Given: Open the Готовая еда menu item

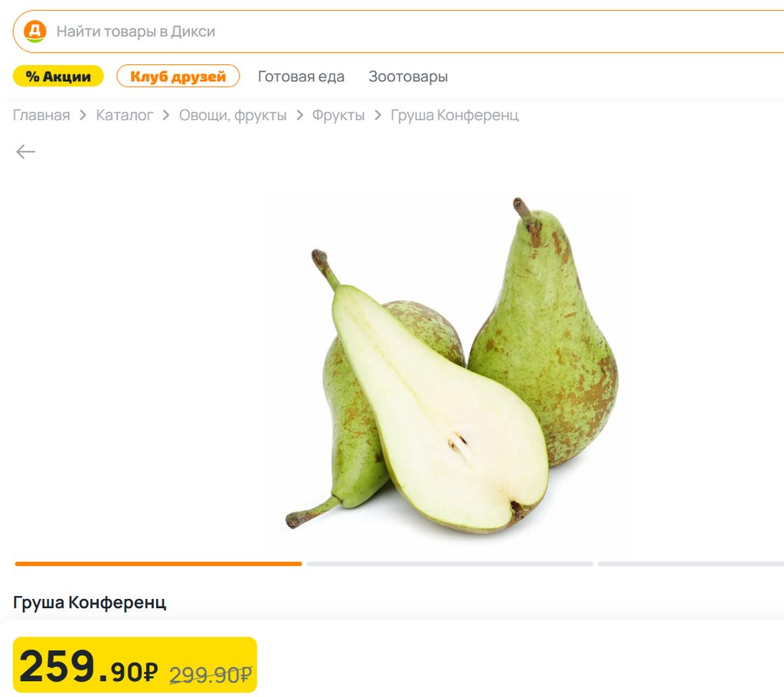Looking at the screenshot, I should point(301,77).
